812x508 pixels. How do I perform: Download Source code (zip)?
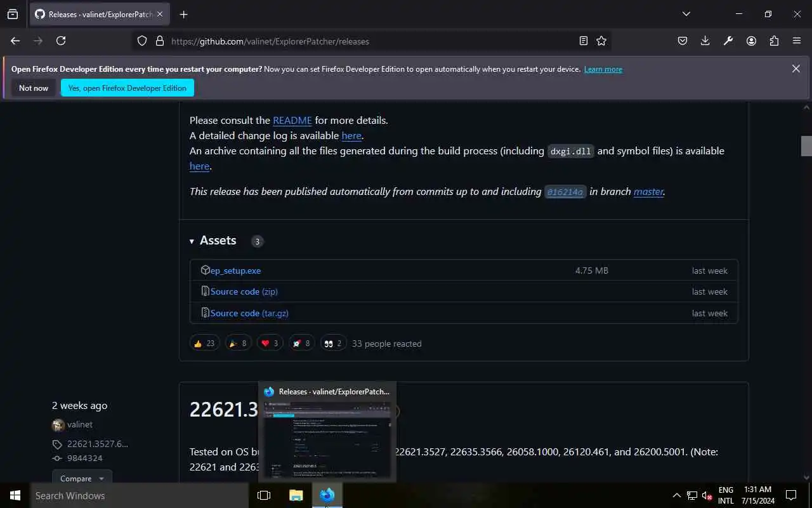coord(244,291)
